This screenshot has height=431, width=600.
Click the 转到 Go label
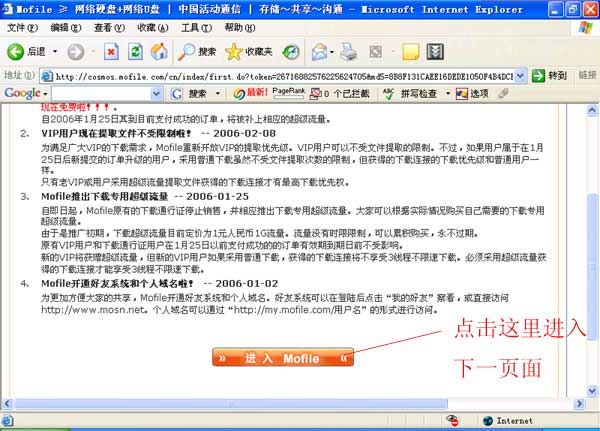[x=557, y=75]
